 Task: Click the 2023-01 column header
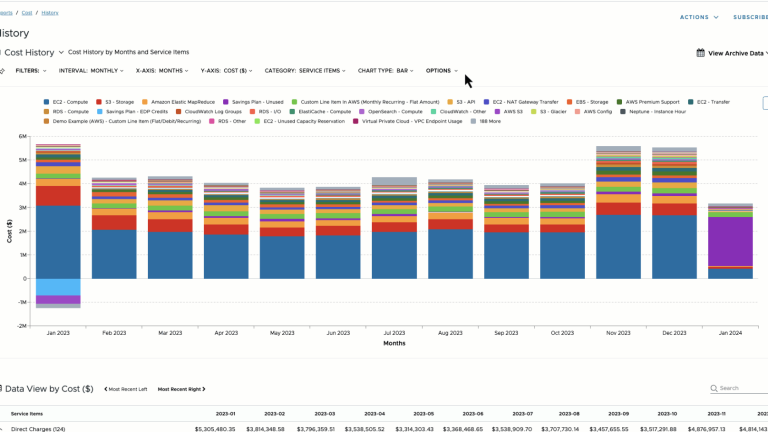(x=225, y=414)
